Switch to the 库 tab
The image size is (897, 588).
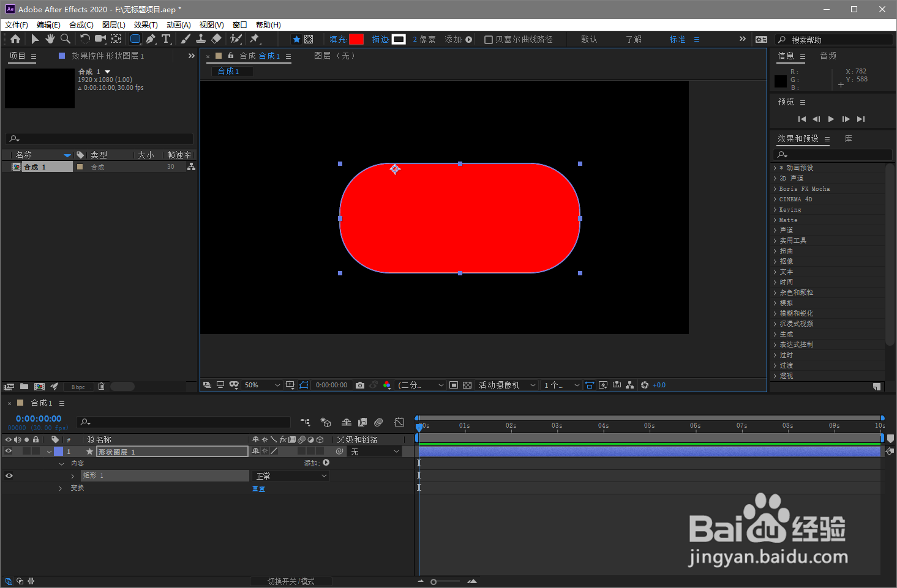(849, 139)
